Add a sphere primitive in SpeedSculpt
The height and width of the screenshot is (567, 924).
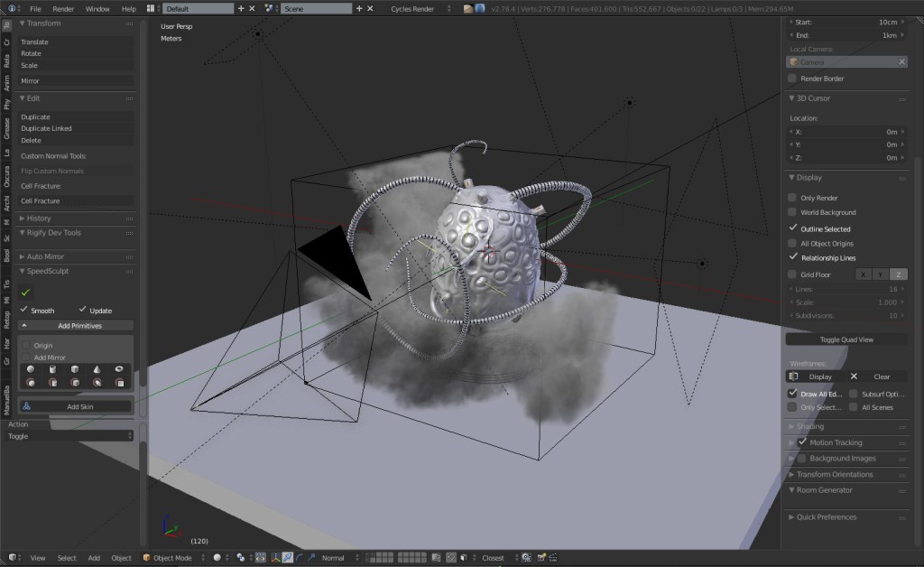tap(31, 369)
